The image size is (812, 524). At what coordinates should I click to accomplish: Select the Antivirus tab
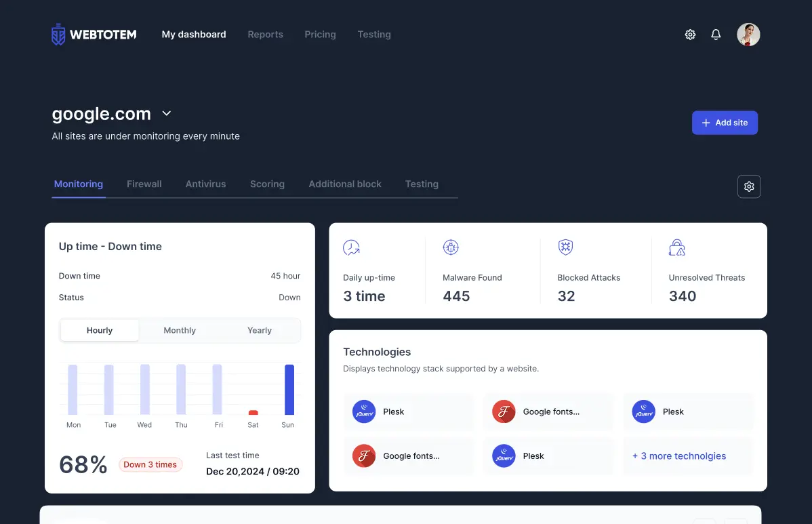(x=205, y=184)
